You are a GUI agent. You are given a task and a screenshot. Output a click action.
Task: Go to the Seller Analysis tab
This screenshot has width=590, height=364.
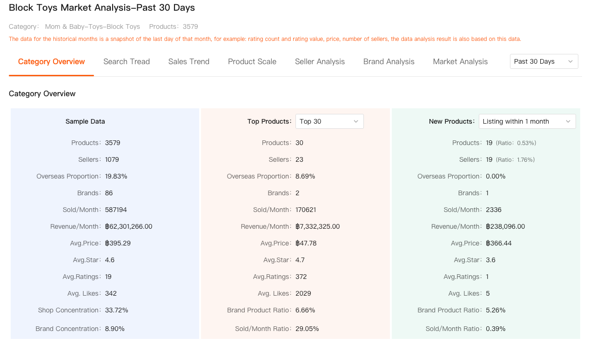320,61
